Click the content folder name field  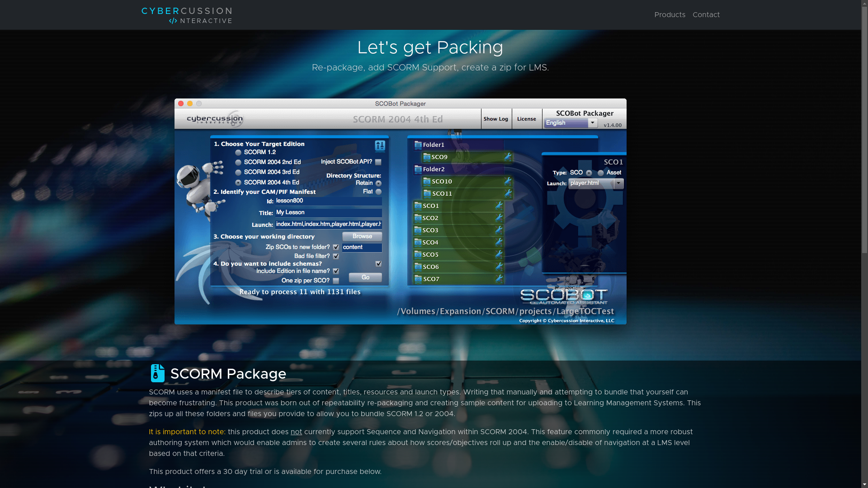[x=362, y=248]
